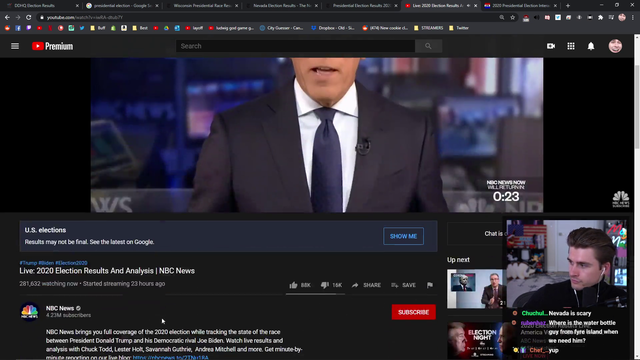
Task: Open the live blog link in description
Action: point(170,358)
